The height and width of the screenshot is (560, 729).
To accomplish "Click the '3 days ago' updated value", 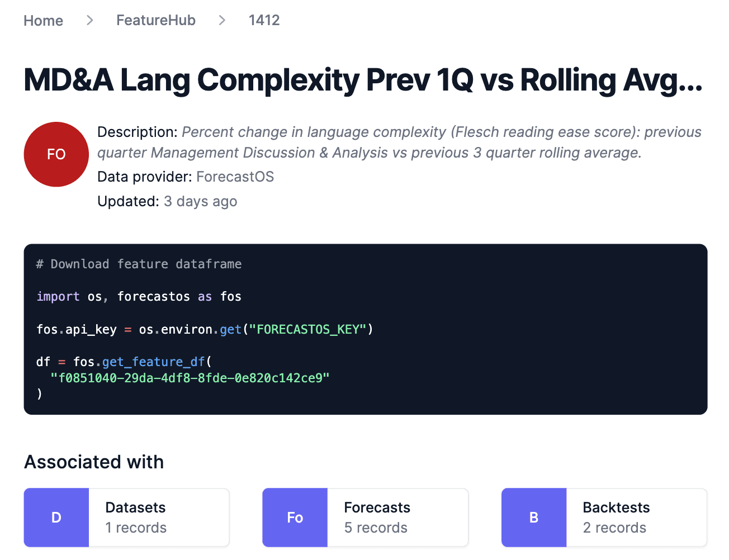I will [201, 202].
